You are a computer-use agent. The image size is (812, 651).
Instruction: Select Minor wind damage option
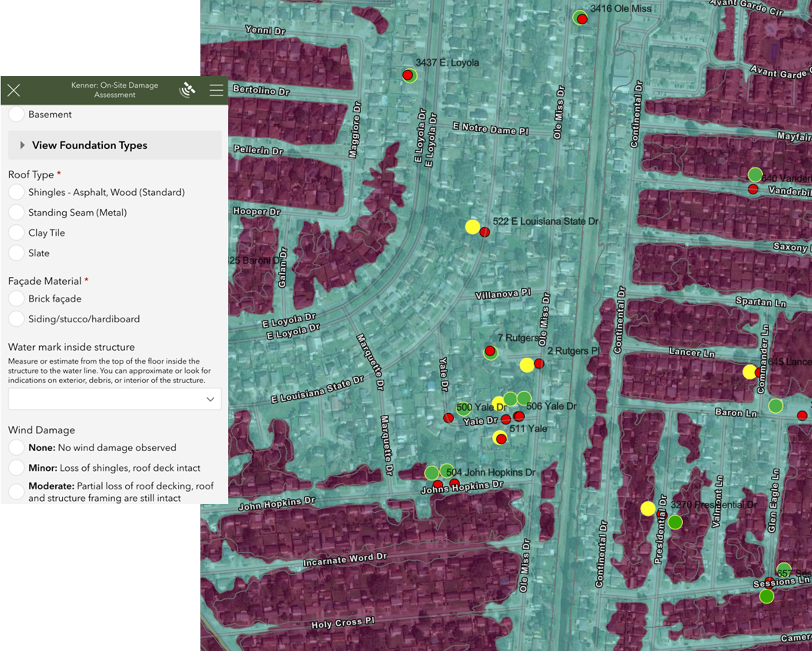click(17, 468)
